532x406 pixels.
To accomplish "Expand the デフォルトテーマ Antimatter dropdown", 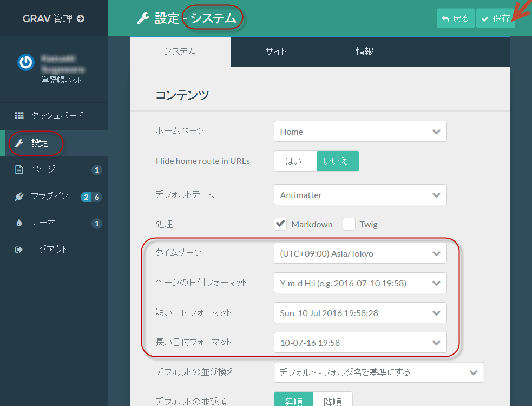I will [x=360, y=195].
